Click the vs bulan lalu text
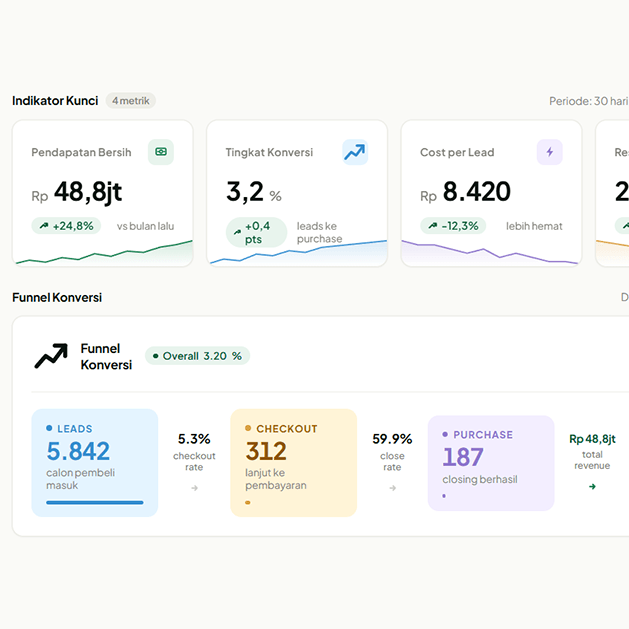This screenshot has width=629, height=629. click(145, 226)
